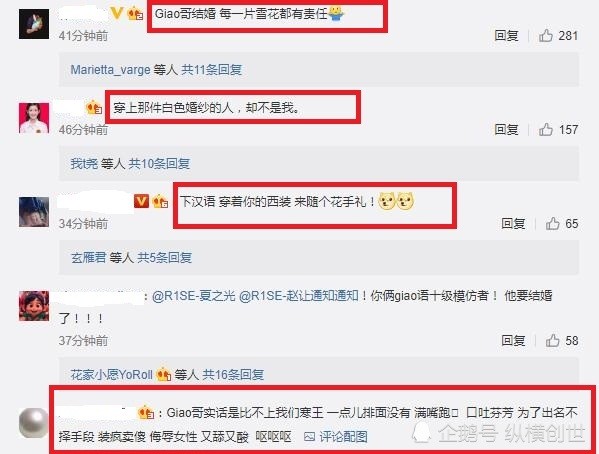Click thumbs-up on the 157-likes comment
Viewport: 599px width, 454px height.
coord(546,130)
